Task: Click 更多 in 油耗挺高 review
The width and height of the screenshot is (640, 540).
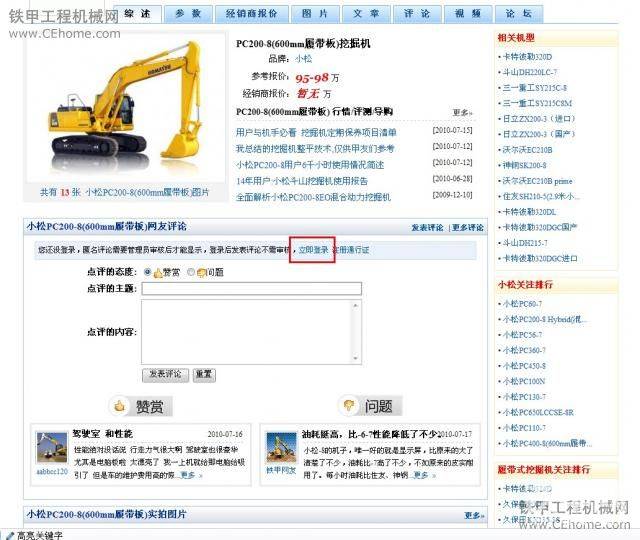Action: (423, 475)
